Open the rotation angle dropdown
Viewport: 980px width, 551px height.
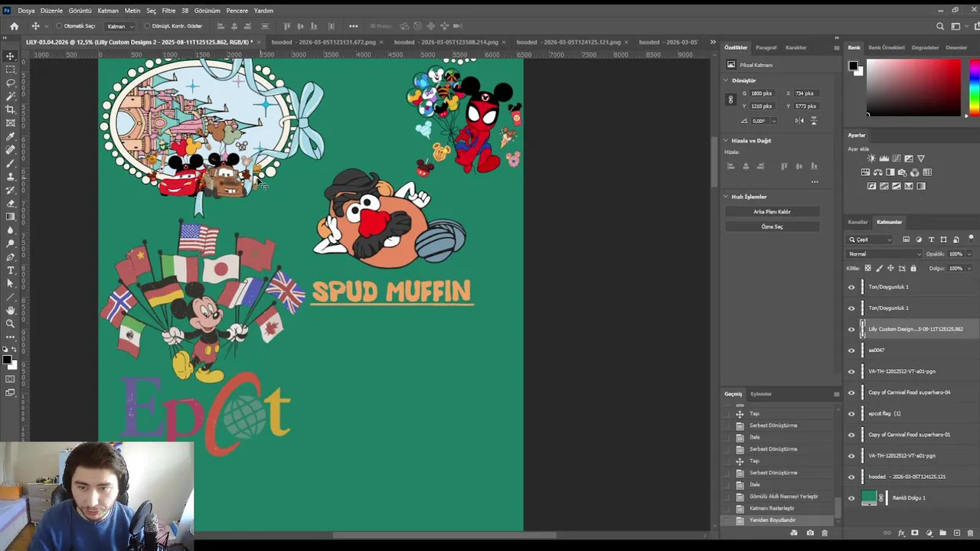[x=773, y=121]
